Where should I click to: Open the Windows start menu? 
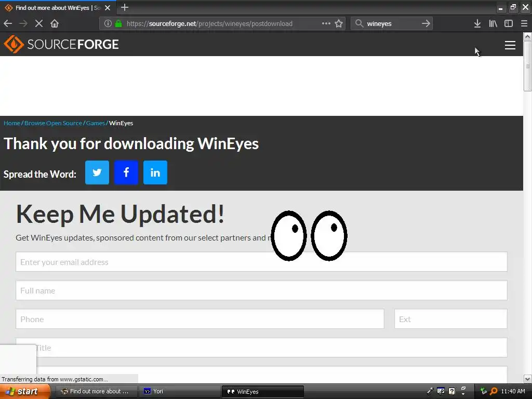[x=24, y=391]
